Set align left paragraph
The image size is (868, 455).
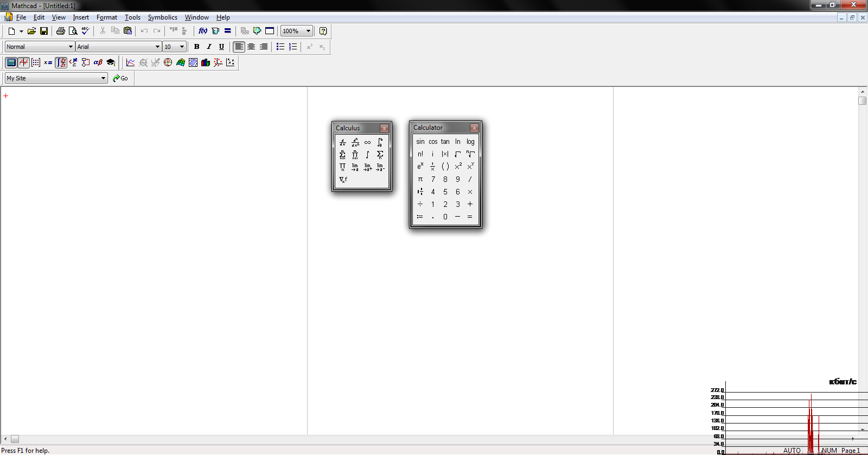239,47
